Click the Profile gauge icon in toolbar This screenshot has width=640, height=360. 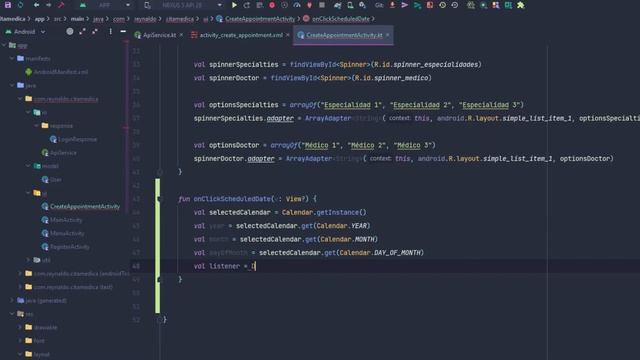pos(297,5)
